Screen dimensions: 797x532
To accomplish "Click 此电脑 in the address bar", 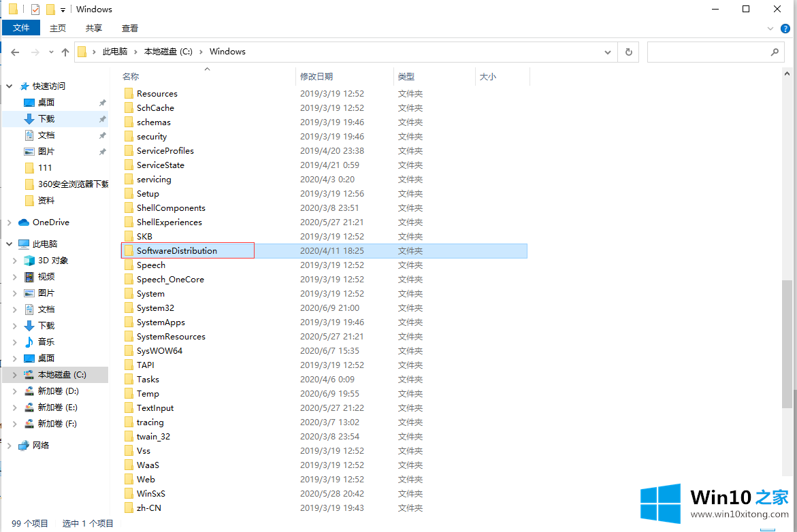I will point(115,51).
